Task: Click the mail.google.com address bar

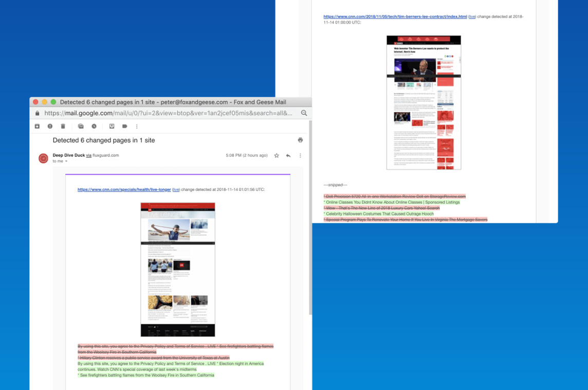Action: tap(168, 113)
